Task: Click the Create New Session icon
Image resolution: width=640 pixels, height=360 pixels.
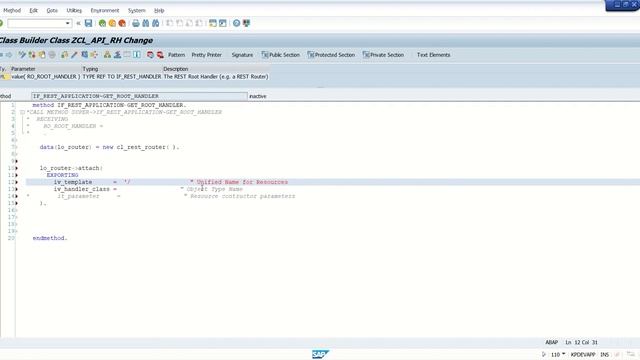Action: 213,23
